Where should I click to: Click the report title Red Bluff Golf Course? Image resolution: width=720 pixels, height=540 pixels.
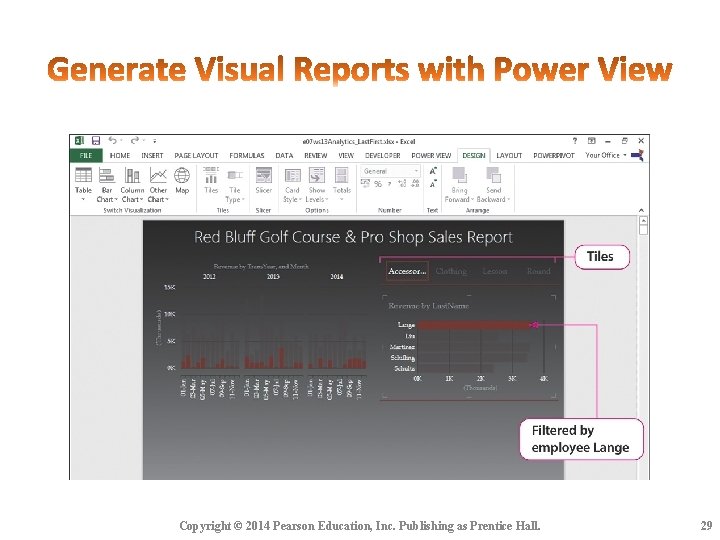tap(353, 237)
